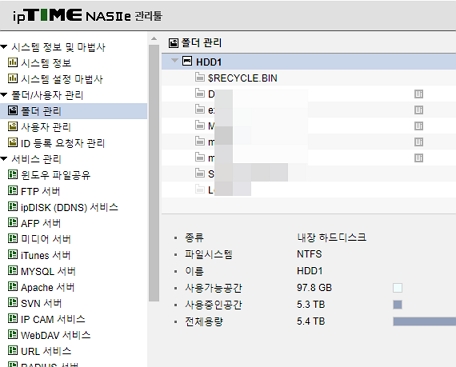Select 폴더 관리 in sidebar
The image size is (456, 367).
[x=73, y=111]
